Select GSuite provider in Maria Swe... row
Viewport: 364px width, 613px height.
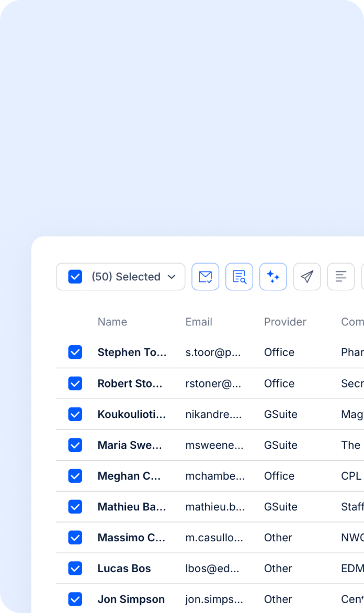[x=281, y=445]
